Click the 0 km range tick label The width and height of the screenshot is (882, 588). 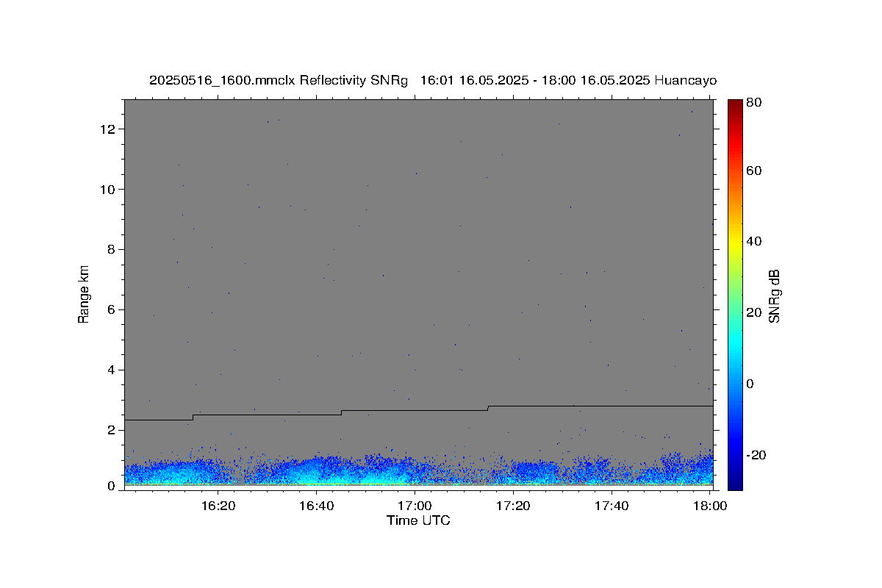[112, 486]
